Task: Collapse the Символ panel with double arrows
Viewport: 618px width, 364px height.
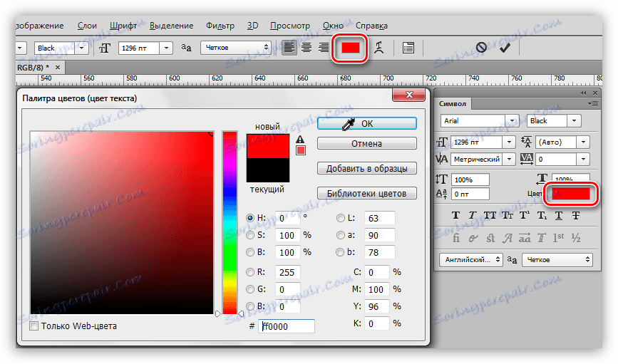Action: (x=583, y=93)
